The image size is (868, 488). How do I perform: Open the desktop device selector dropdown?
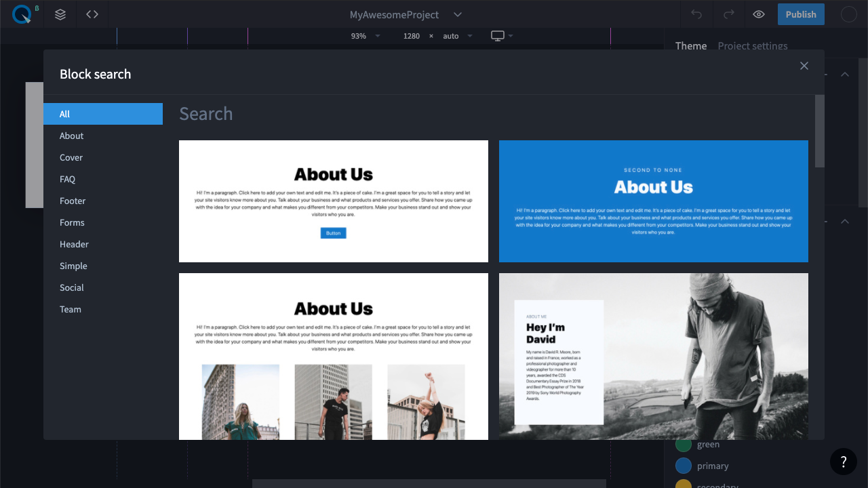[x=502, y=36]
